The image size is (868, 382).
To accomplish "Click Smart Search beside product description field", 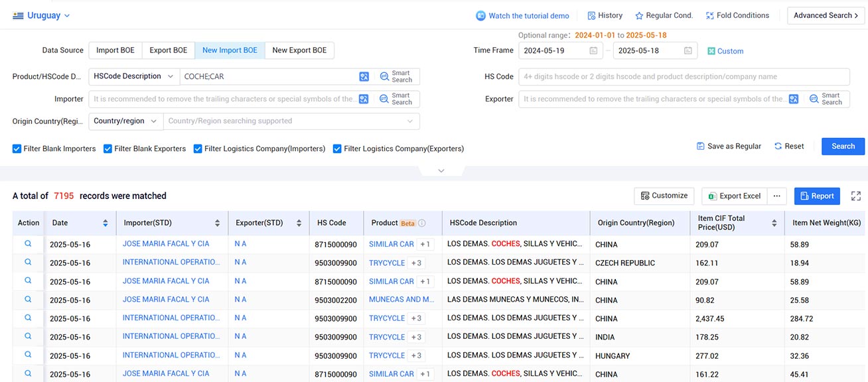I will coord(396,77).
